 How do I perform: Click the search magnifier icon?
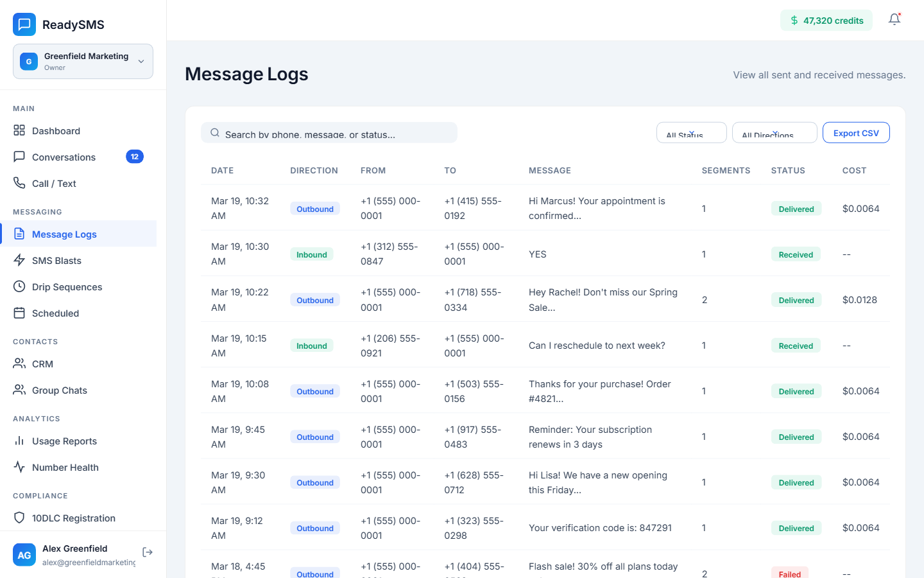[216, 132]
